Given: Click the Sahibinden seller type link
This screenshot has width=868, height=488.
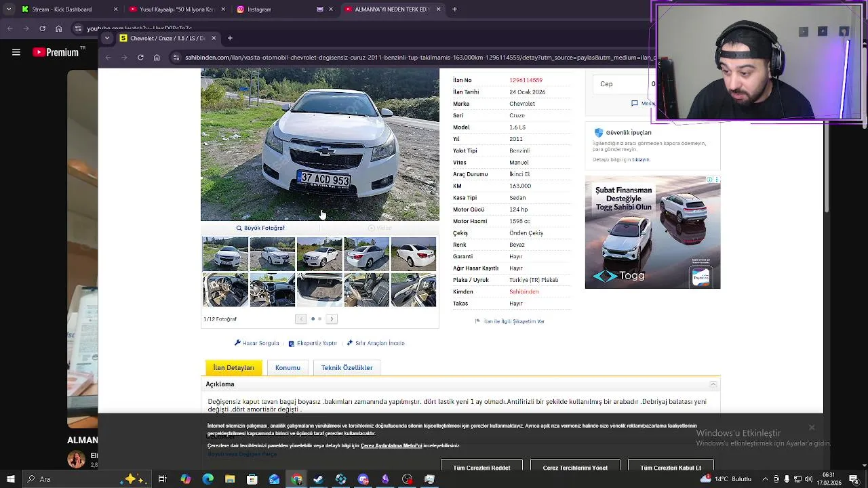Looking at the screenshot, I should click(524, 291).
